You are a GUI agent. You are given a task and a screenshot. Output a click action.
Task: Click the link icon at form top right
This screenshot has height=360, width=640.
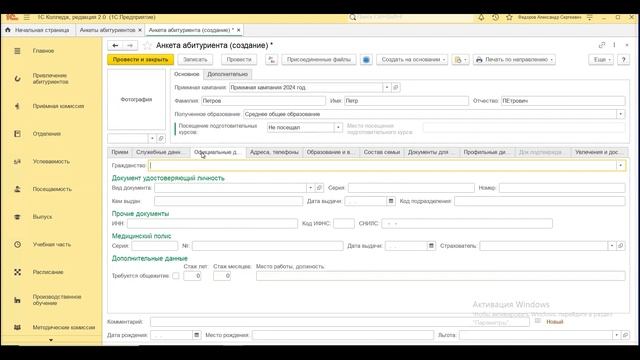point(602,45)
